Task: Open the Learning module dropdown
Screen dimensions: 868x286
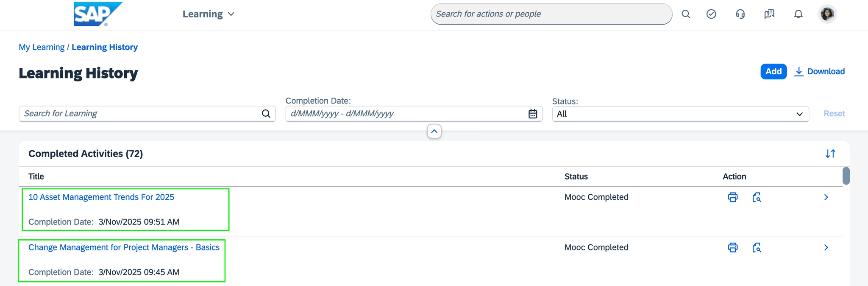Action: pos(208,14)
